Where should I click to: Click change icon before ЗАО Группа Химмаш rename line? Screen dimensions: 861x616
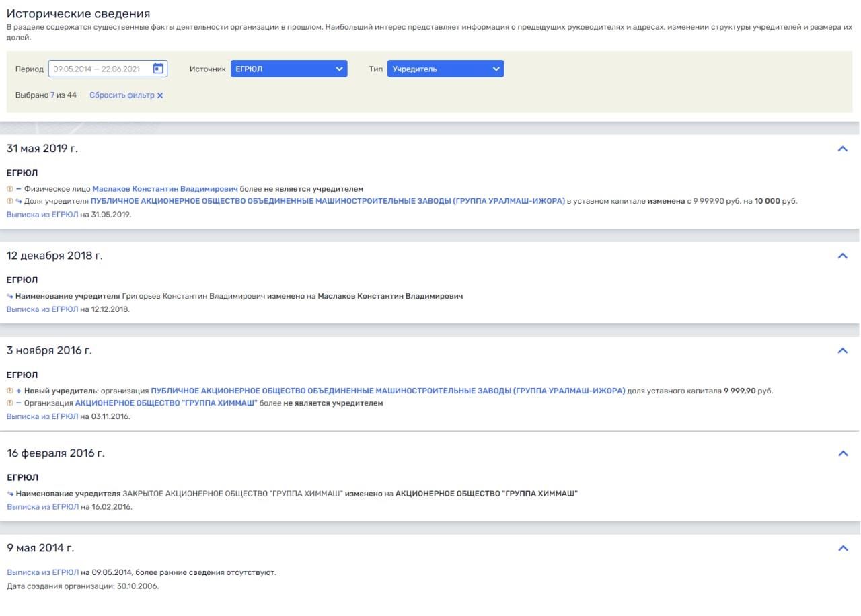click(x=10, y=494)
